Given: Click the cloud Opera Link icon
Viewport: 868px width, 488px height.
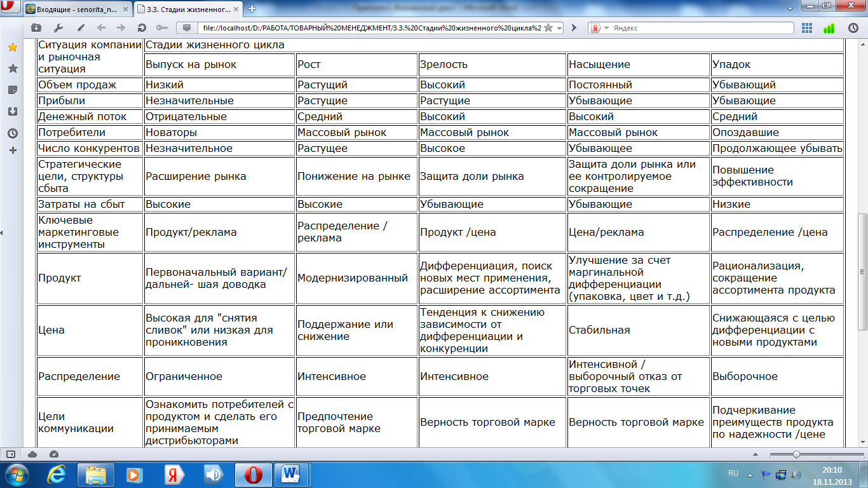Looking at the screenshot, I should pos(32,454).
